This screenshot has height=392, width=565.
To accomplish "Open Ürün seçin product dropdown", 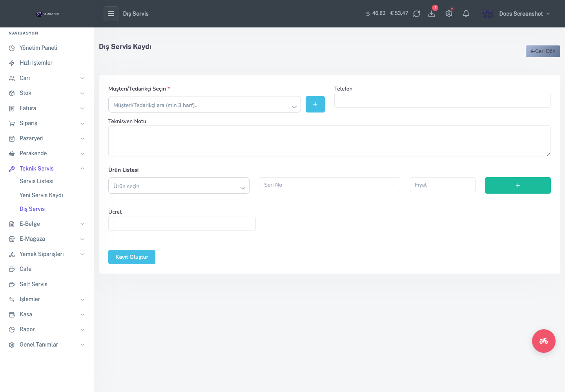I will click(179, 185).
